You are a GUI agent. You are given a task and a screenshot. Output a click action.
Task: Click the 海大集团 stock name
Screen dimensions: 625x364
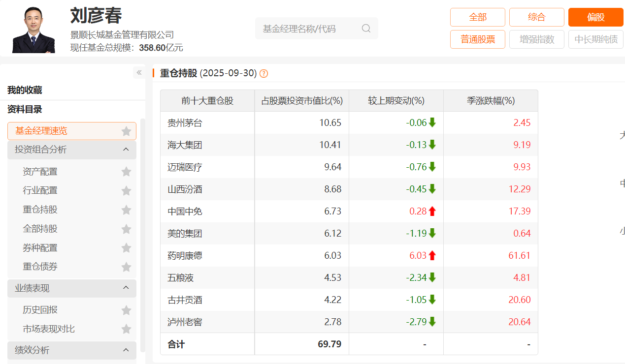coord(185,145)
